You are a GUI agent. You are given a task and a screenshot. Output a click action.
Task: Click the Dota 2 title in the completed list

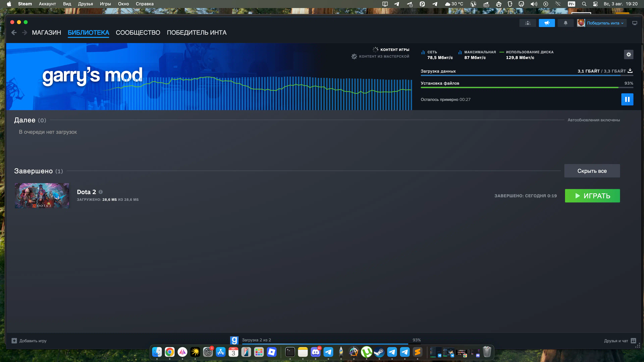pyautogui.click(x=87, y=192)
